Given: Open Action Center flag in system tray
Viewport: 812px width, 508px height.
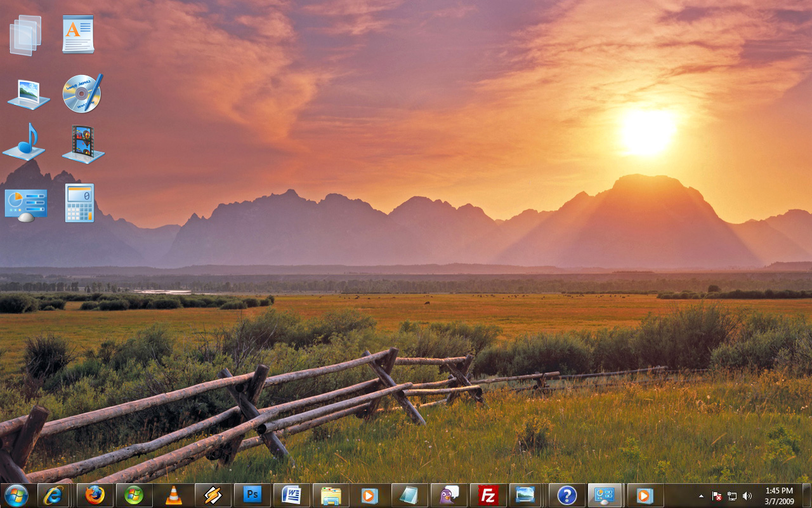Looking at the screenshot, I should click(x=717, y=496).
